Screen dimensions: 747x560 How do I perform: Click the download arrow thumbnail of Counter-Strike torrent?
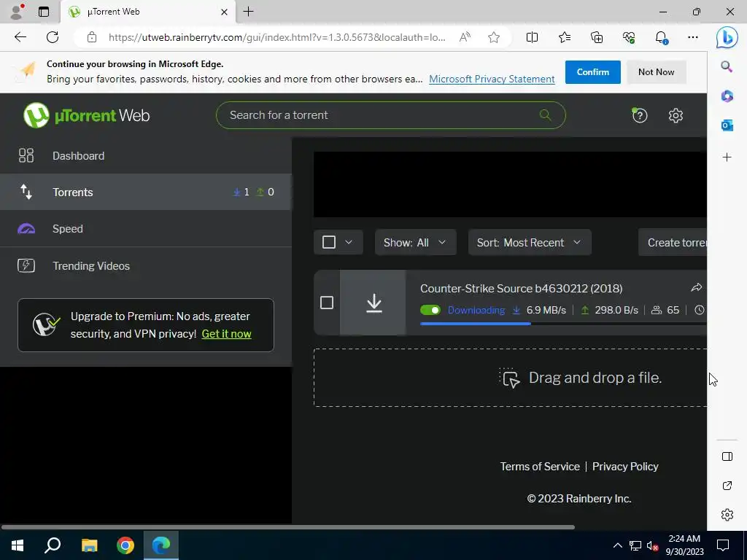pyautogui.click(x=374, y=303)
